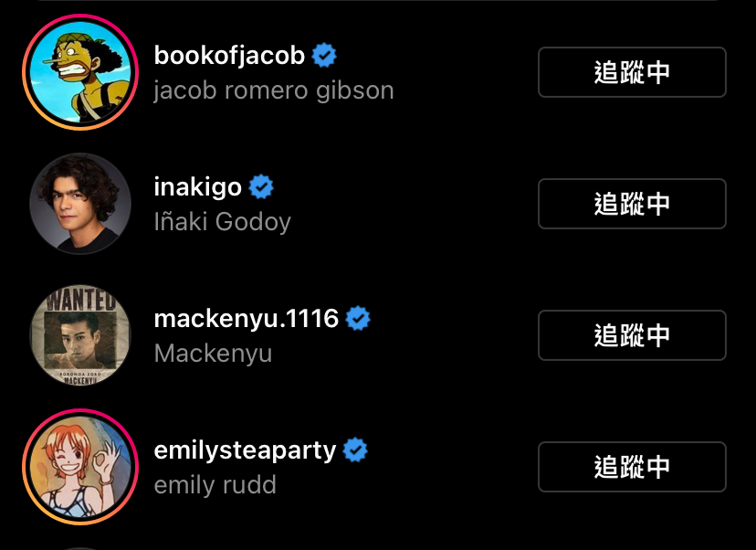Unfollow emilysteaparty via 追蹤中 button
This screenshot has height=550, width=756.
pyautogui.click(x=632, y=467)
